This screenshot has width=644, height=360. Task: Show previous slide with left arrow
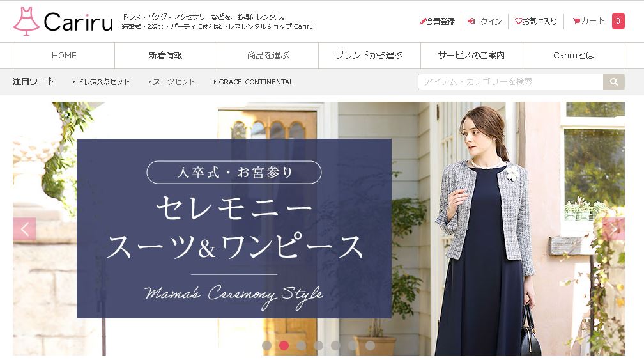[x=24, y=229]
